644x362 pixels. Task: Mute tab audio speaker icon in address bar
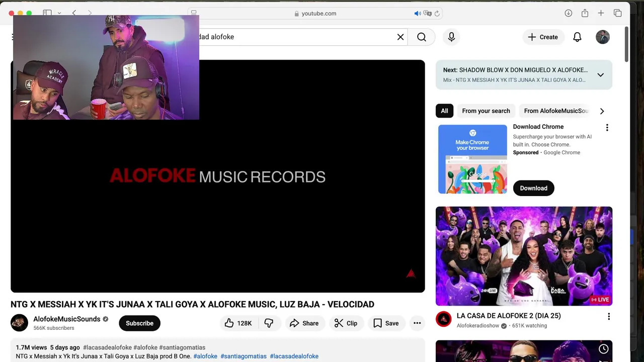pyautogui.click(x=417, y=14)
